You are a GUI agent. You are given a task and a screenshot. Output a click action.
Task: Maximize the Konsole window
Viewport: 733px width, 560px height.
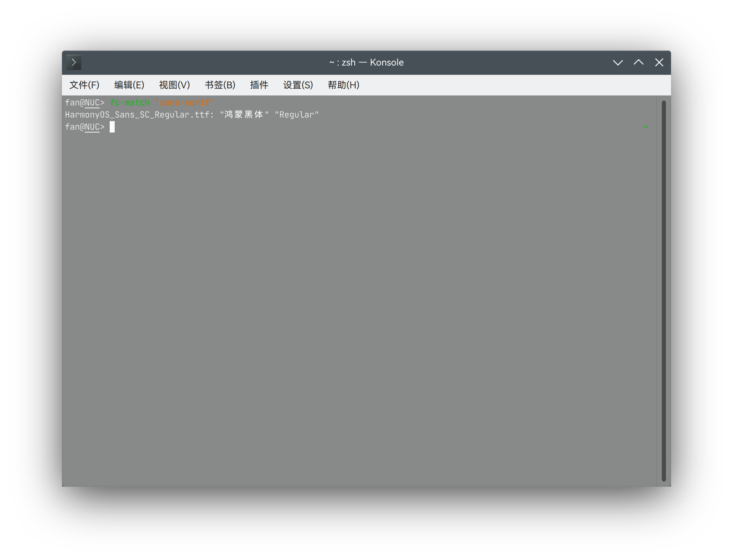tap(639, 63)
